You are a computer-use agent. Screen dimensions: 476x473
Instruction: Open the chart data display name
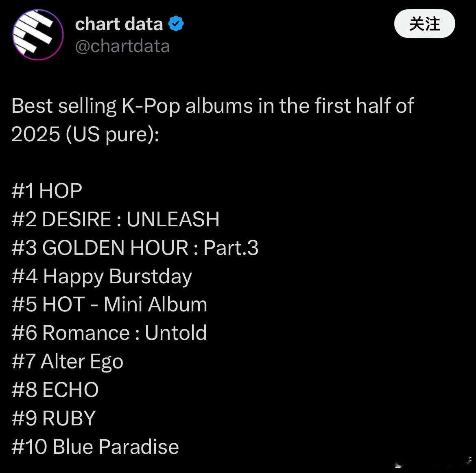coord(119,24)
